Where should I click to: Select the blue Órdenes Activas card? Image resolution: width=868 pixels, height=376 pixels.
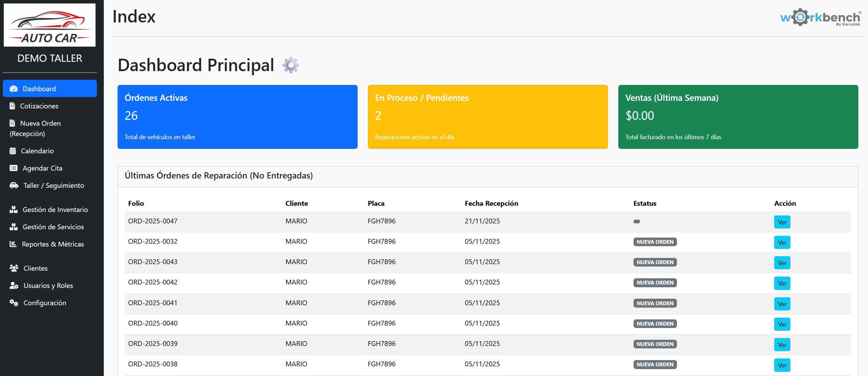pos(237,117)
